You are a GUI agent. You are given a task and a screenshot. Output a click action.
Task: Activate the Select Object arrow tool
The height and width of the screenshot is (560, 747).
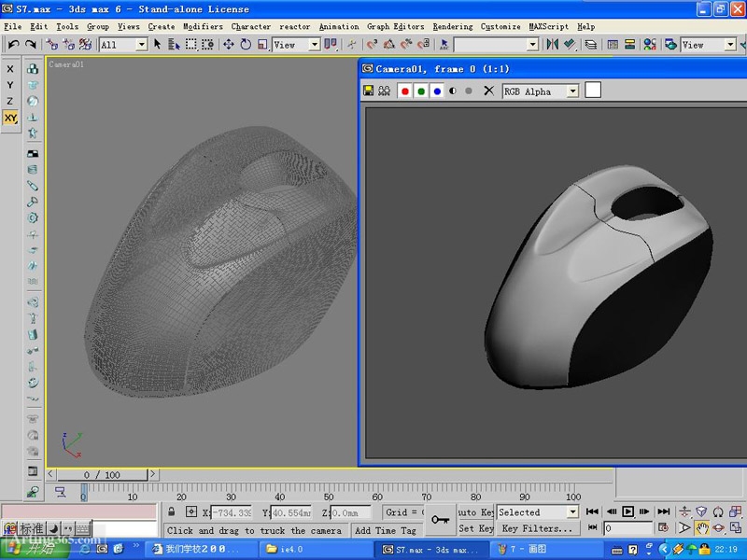[158, 45]
